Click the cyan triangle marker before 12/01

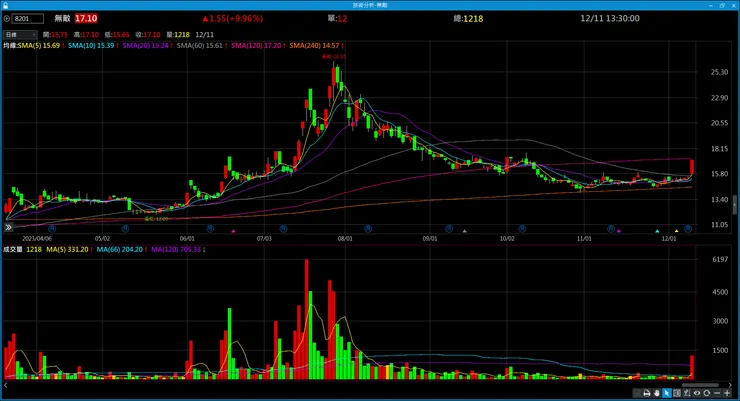(x=657, y=231)
